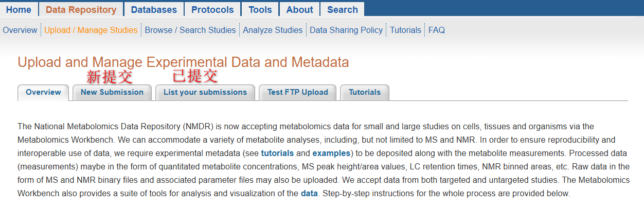Open the Analyze Studies link

[273, 30]
